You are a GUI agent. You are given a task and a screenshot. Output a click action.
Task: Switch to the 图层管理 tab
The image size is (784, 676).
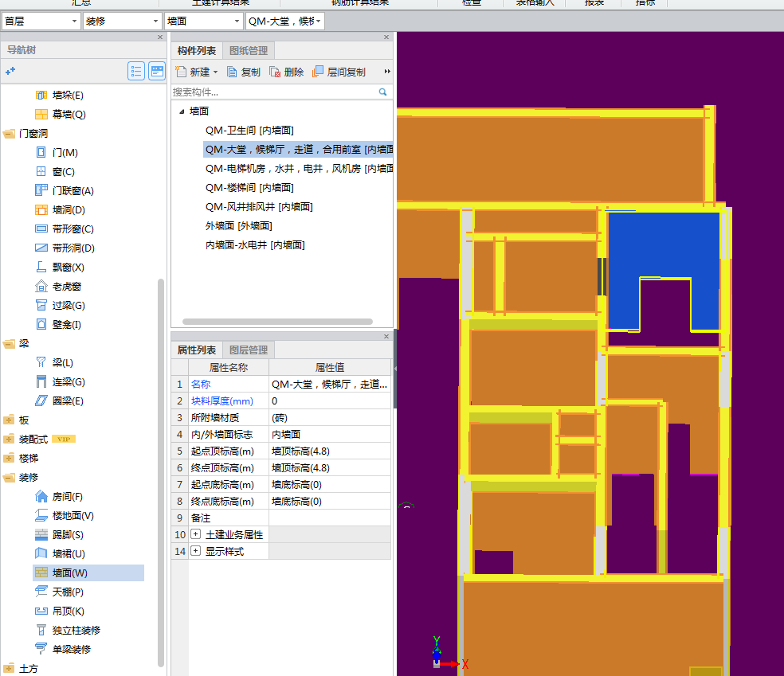249,350
